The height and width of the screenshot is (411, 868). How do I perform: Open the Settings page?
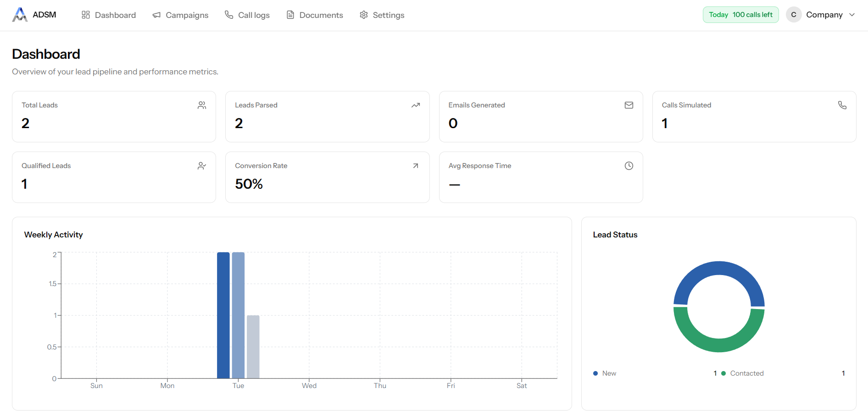pyautogui.click(x=382, y=15)
